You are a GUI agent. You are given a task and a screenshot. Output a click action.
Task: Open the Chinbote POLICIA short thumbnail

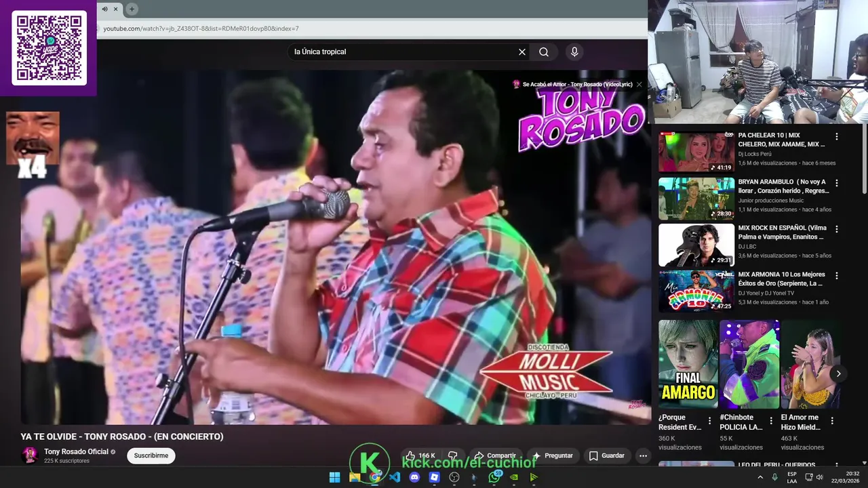pos(749,364)
